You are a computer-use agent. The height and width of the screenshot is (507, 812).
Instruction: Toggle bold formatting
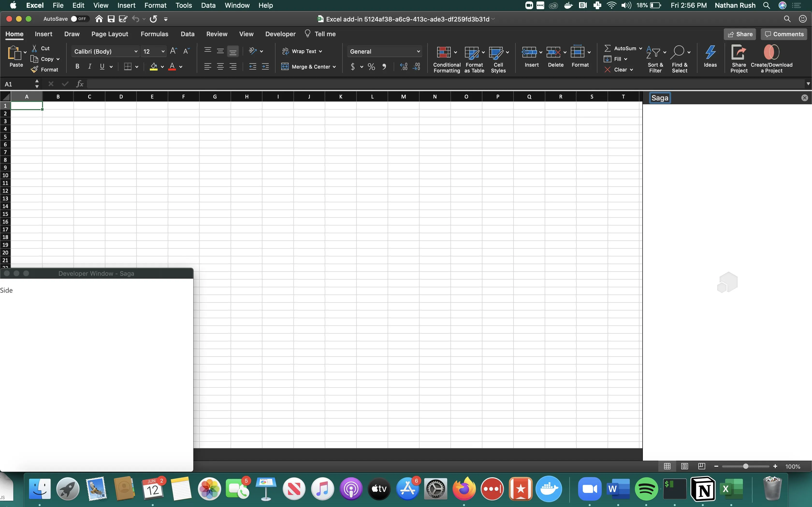(77, 66)
